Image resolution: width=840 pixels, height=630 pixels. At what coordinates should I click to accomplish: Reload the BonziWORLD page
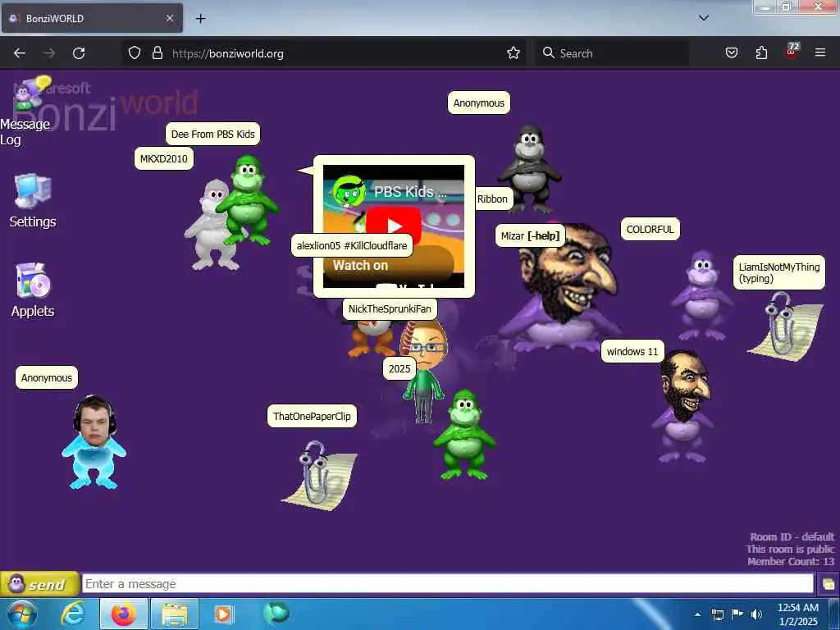[79, 53]
